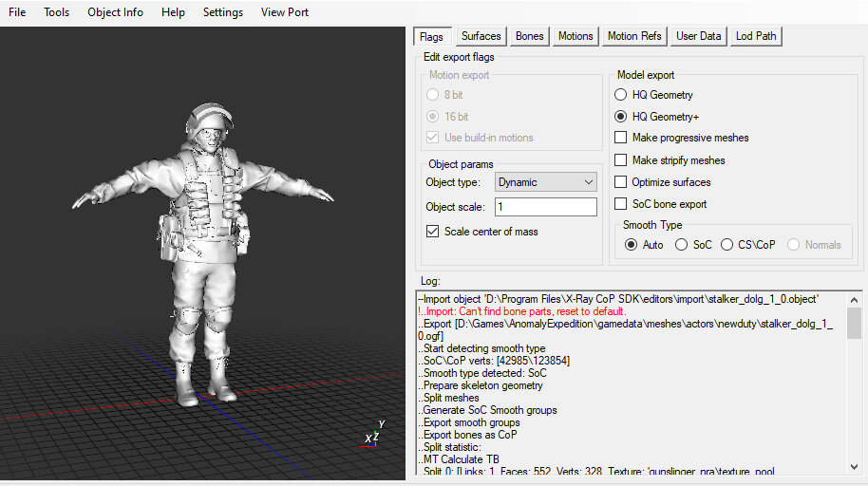Viewport: 868px width, 486px height.
Task: Expand the Object type dropdown
Action: 546,182
